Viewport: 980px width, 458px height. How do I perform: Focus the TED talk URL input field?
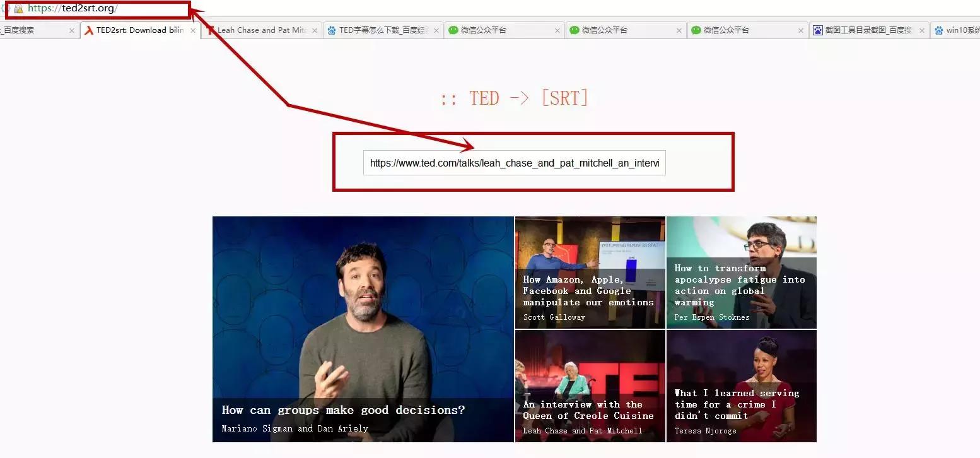point(514,163)
